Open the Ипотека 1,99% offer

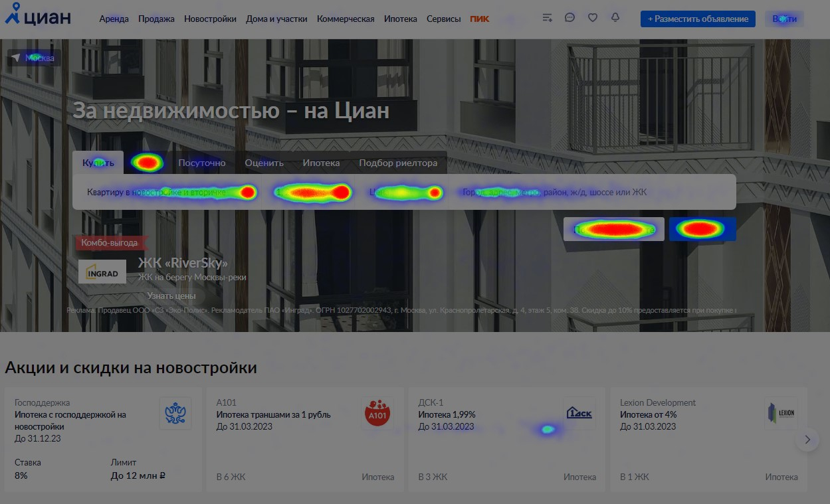[x=447, y=415]
